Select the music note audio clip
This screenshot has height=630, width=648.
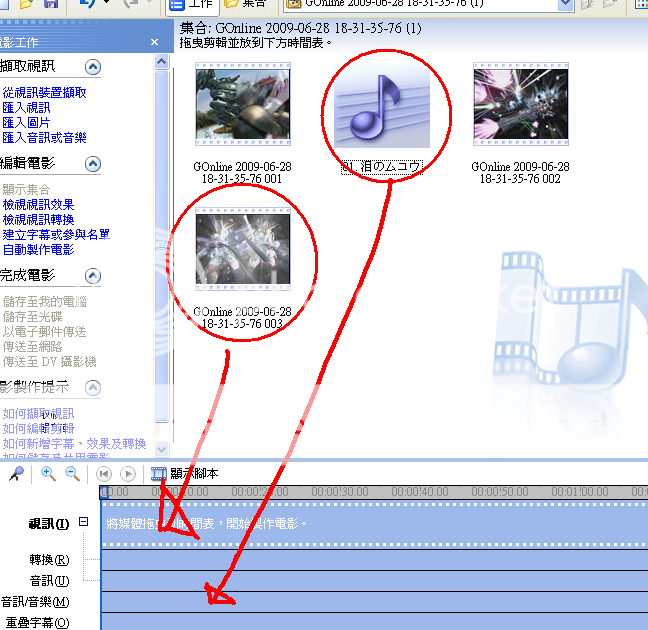[381, 105]
